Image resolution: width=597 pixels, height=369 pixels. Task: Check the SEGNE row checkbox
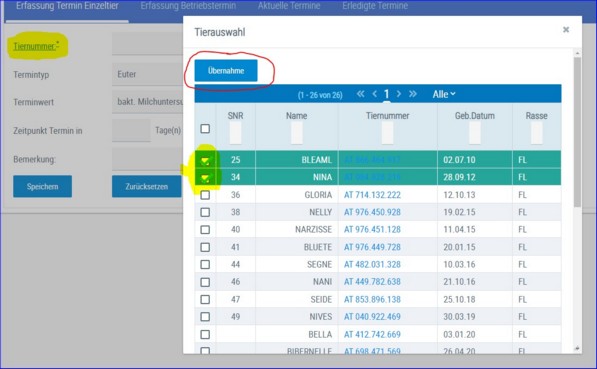(205, 264)
